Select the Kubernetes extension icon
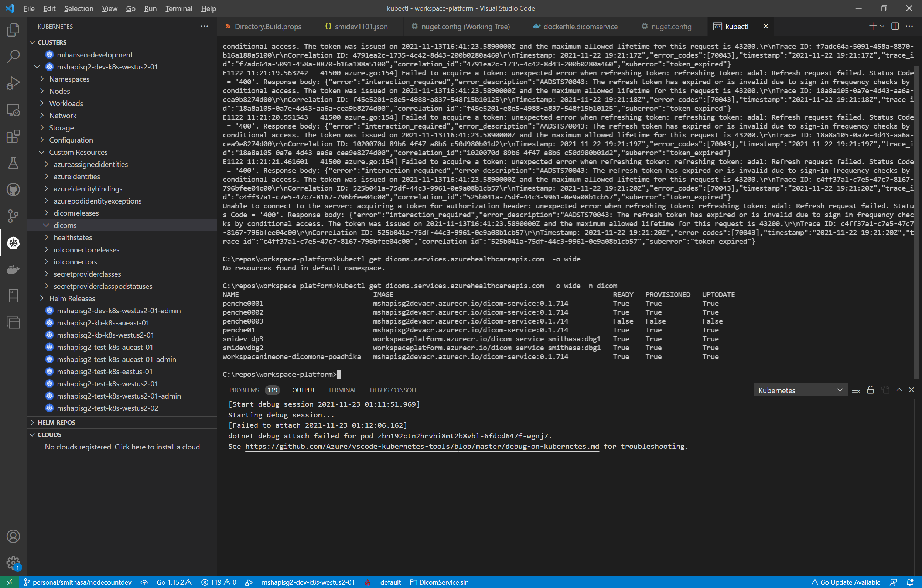The width and height of the screenshot is (922, 588). coord(13,243)
